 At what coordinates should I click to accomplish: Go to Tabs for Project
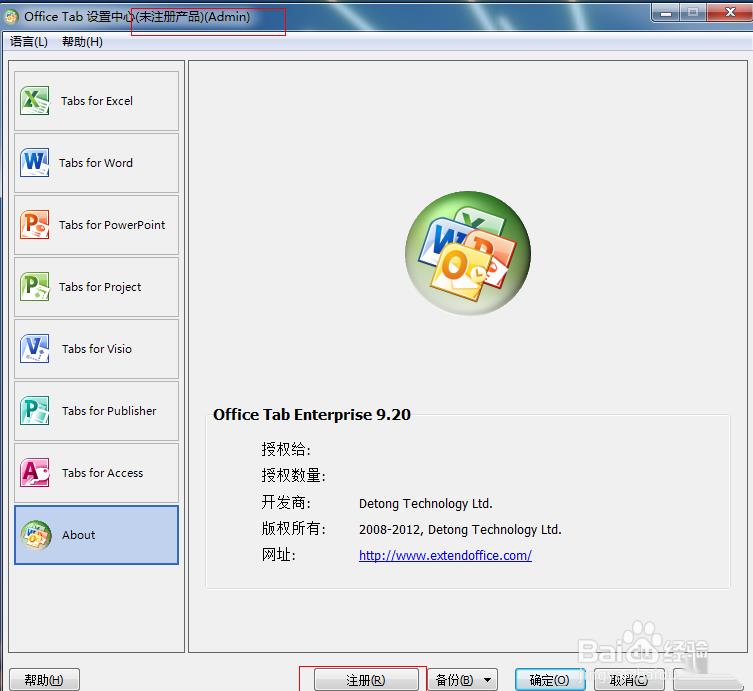pos(96,287)
